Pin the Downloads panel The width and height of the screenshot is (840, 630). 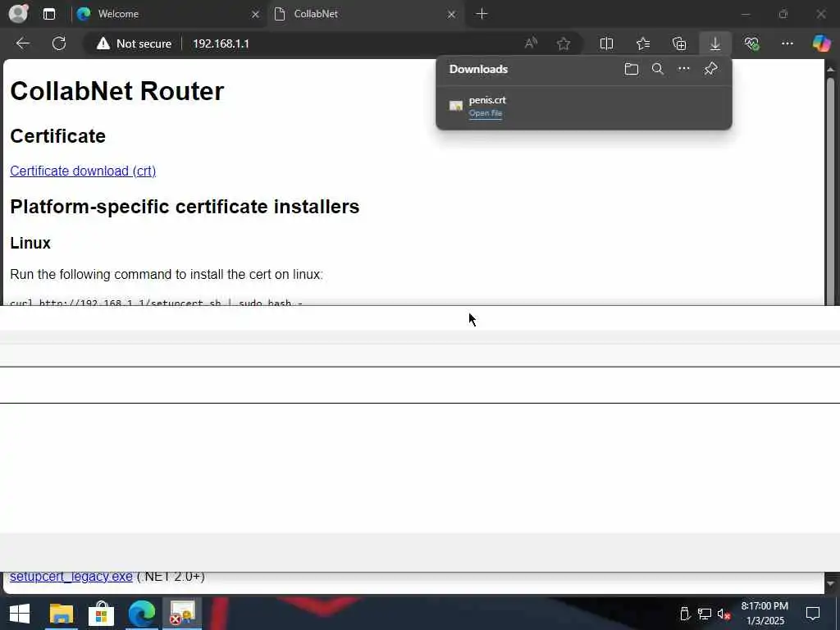(710, 69)
